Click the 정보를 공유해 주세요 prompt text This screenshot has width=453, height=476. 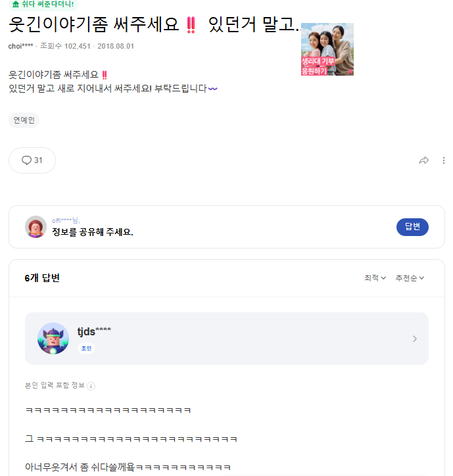[92, 232]
